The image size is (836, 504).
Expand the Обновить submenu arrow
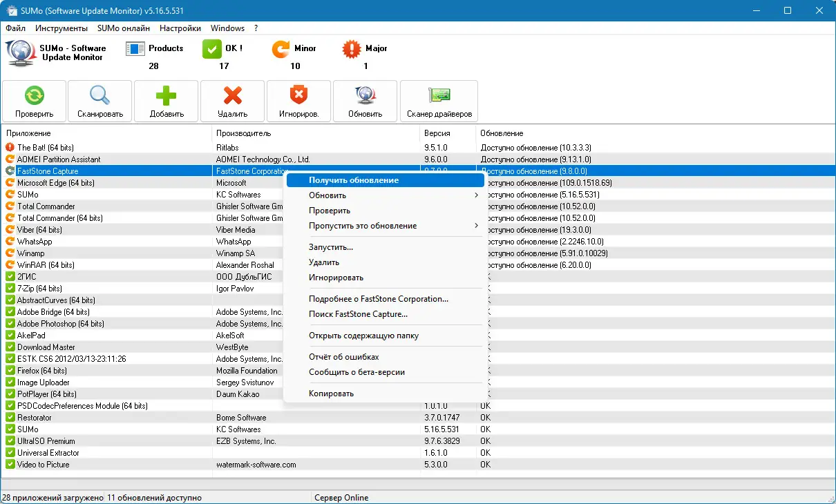477,195
